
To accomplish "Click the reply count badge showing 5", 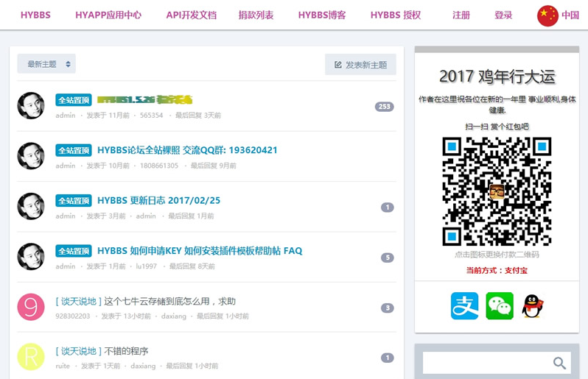I will pyautogui.click(x=388, y=258).
